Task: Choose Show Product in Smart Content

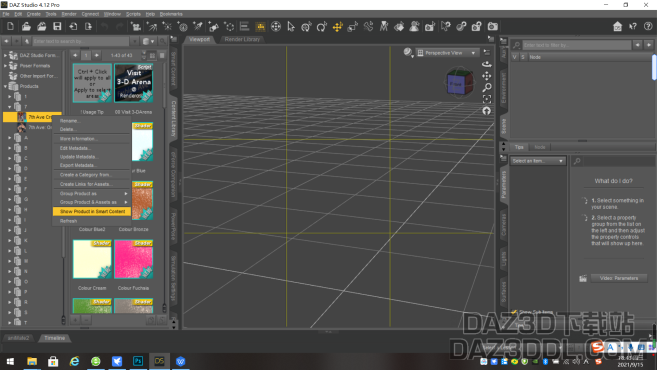Action: point(92,212)
